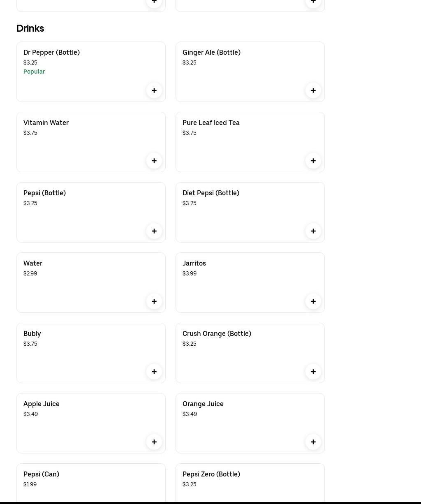Add Pure Leaf Iced Tea to order
Screen dimensions: 421x504
[313, 161]
